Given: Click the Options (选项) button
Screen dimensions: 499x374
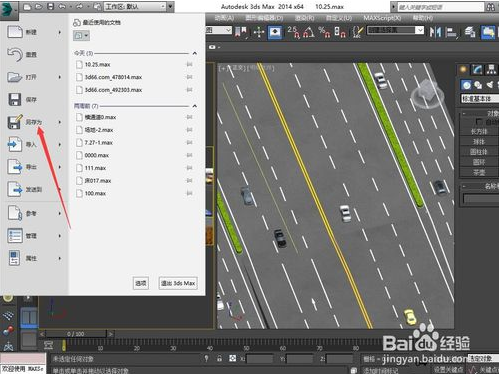Looking at the screenshot, I should (x=141, y=283).
